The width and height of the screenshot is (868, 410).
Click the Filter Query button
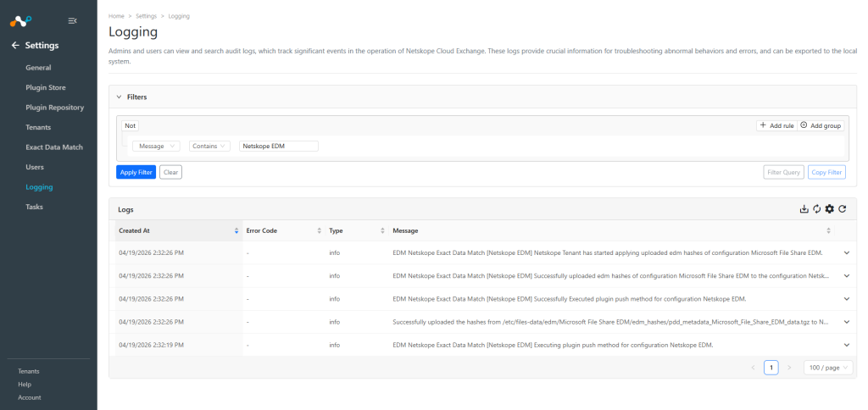[784, 172]
